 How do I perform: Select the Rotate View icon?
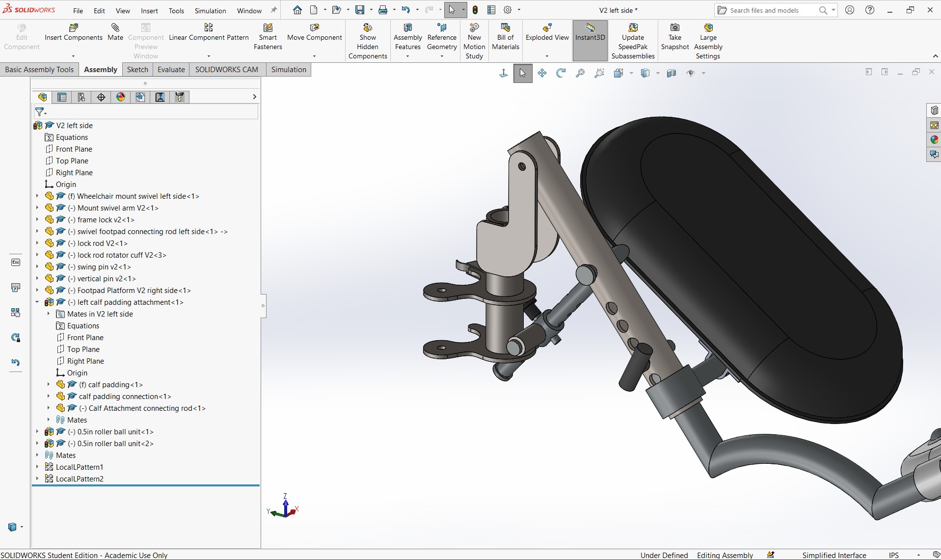[561, 73]
